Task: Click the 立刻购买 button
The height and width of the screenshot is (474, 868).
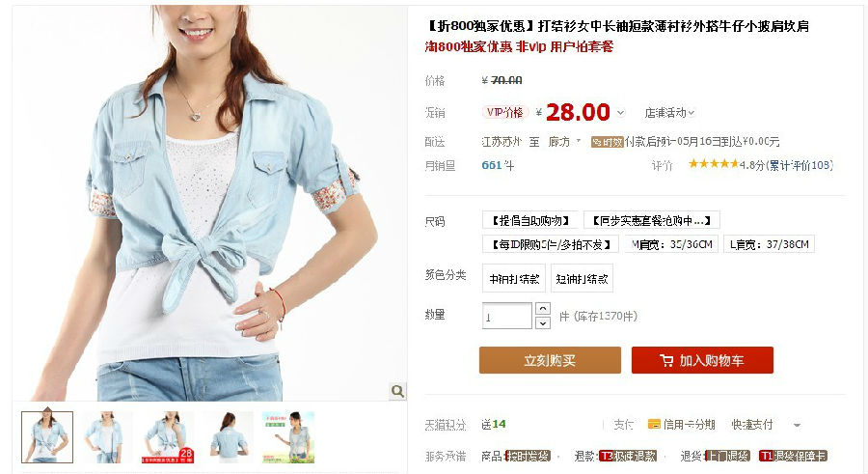Action: pos(550,360)
